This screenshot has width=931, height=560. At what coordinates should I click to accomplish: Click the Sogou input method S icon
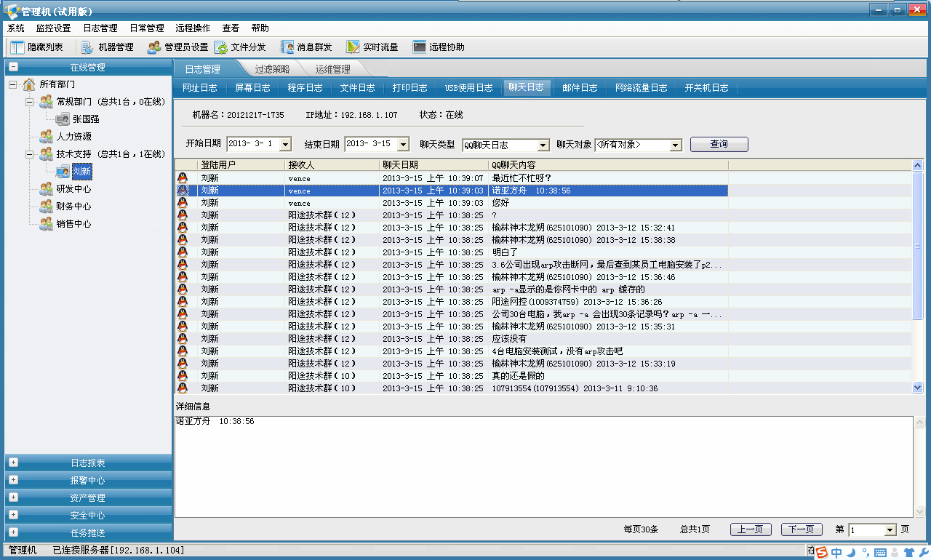[821, 553]
